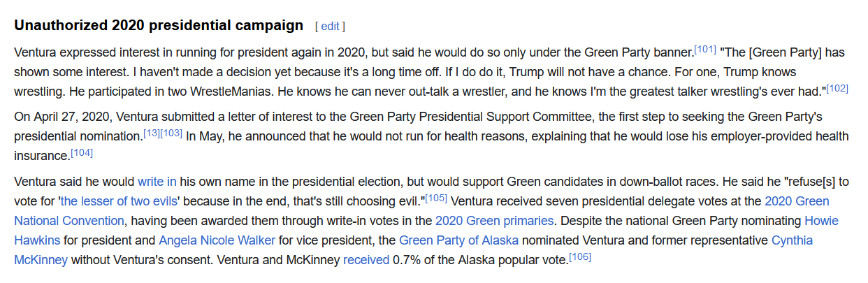
Task: Follow the 'write in' link
Action: [157, 182]
